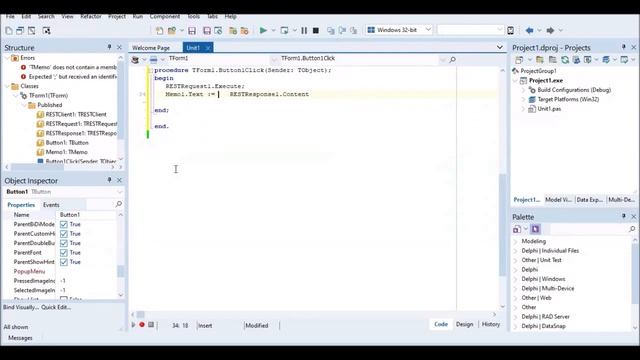Pin the Object Inspector panel

109,180
